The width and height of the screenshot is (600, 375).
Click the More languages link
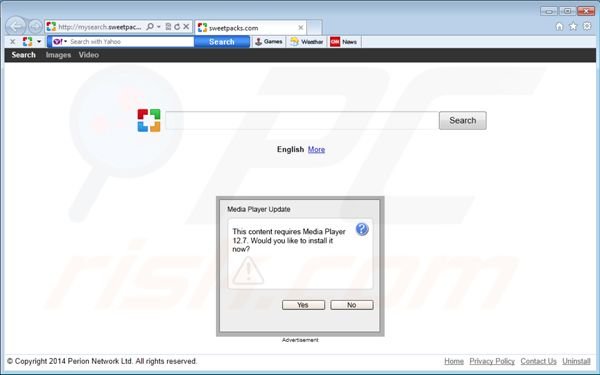point(316,149)
